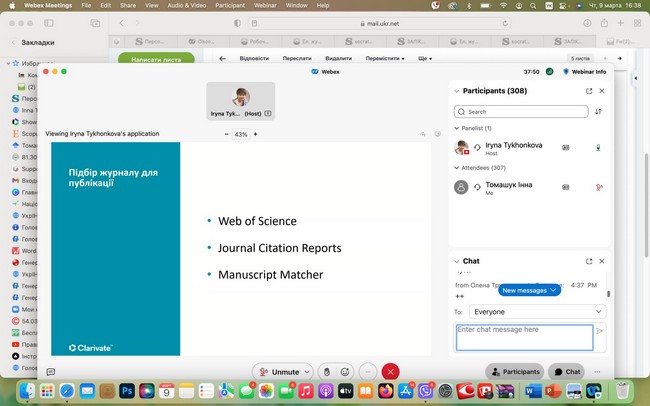Collapse the Participants panel header chevron
Screen dimensions: 650x406
pyautogui.click(x=456, y=91)
